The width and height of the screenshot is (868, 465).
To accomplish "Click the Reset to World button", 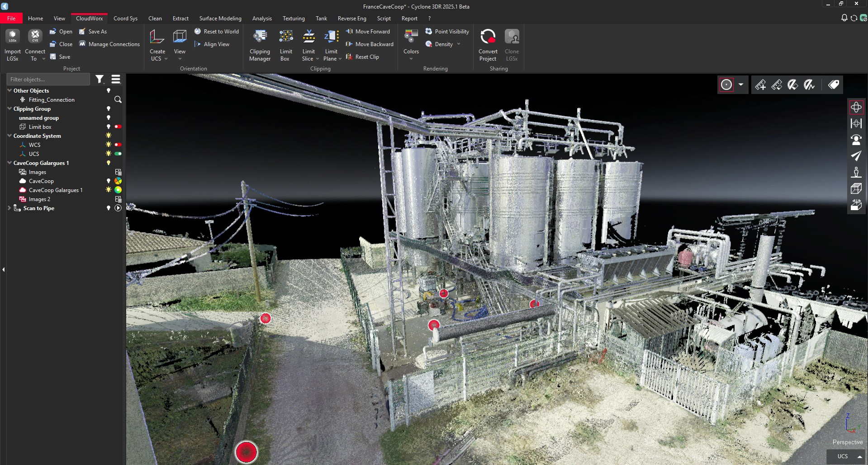I will coord(217,31).
